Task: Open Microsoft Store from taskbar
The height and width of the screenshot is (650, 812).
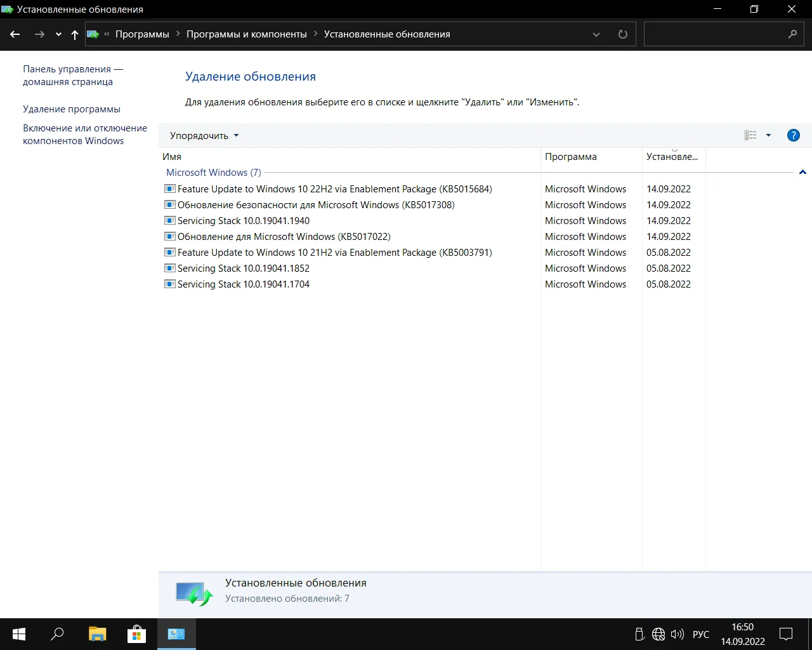Action: 136,633
